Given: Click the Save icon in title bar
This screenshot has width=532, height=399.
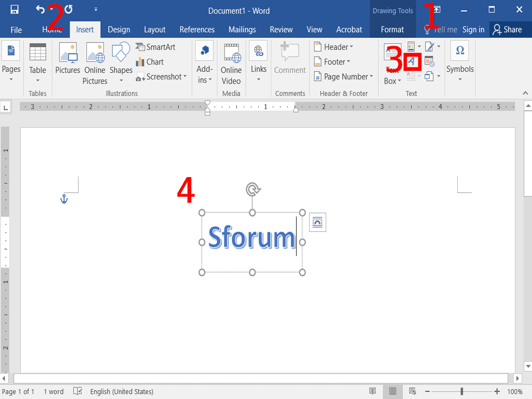Looking at the screenshot, I should pyautogui.click(x=15, y=9).
